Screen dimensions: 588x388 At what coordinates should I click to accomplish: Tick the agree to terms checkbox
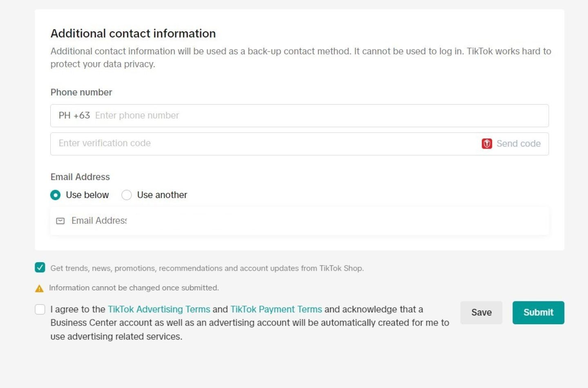click(40, 310)
